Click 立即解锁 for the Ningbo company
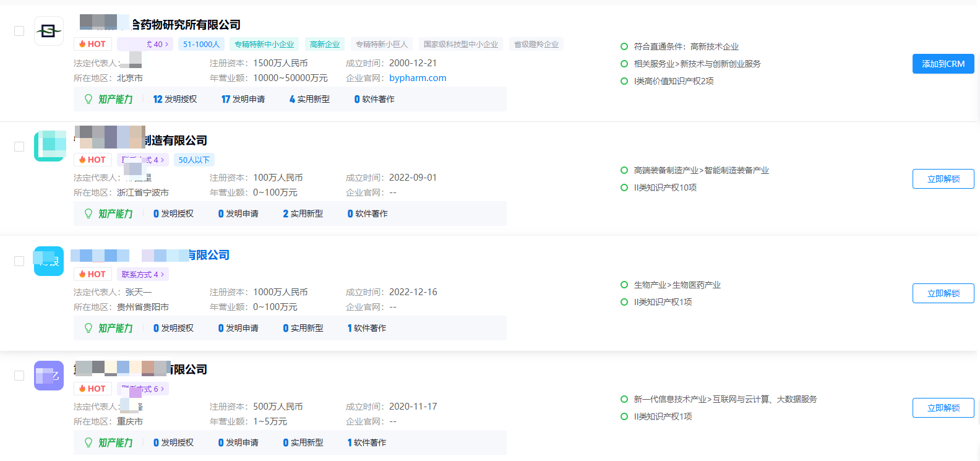This screenshot has width=980, height=461. pyautogui.click(x=943, y=179)
